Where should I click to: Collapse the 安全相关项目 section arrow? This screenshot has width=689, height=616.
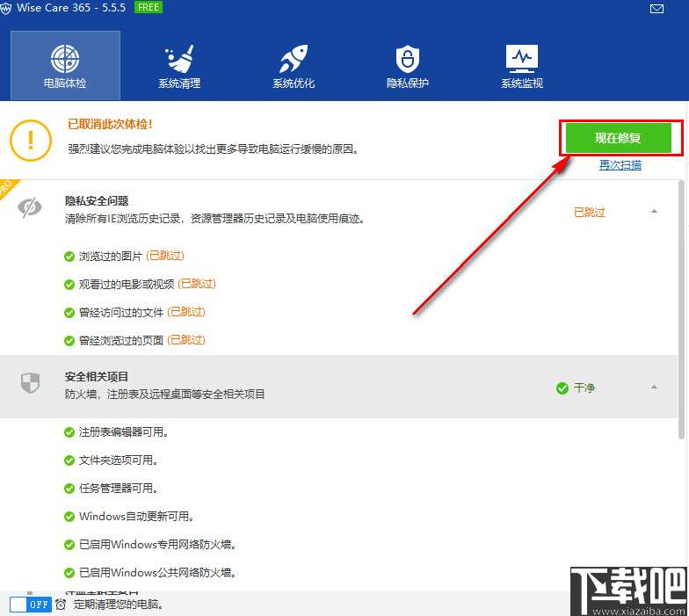(654, 387)
